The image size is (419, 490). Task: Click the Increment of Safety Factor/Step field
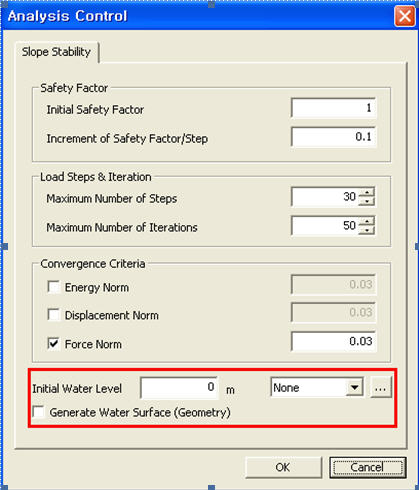tap(333, 137)
